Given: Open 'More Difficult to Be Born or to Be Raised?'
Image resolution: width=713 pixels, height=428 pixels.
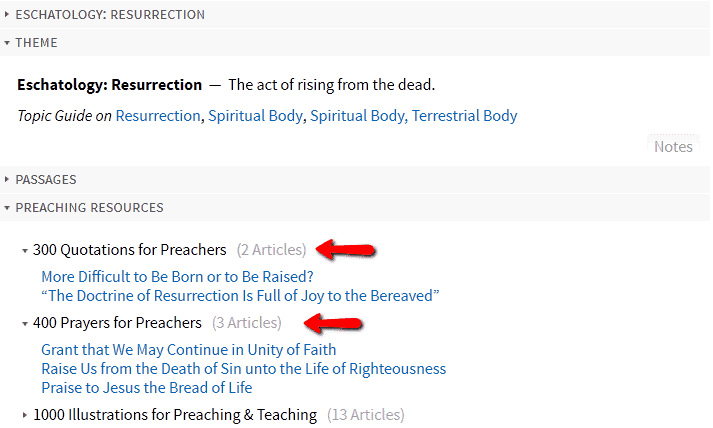Looking at the screenshot, I should click(x=177, y=276).
